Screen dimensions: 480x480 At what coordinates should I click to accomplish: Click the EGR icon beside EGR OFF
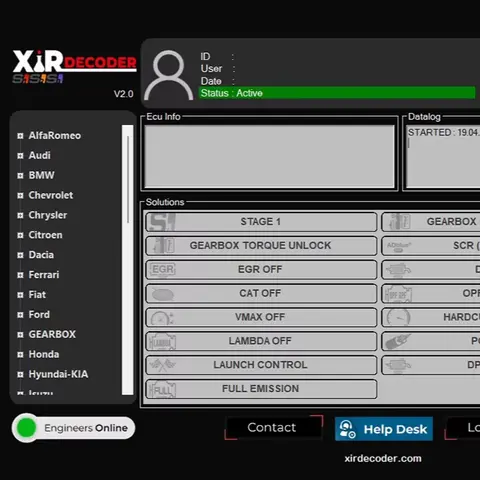(x=162, y=269)
